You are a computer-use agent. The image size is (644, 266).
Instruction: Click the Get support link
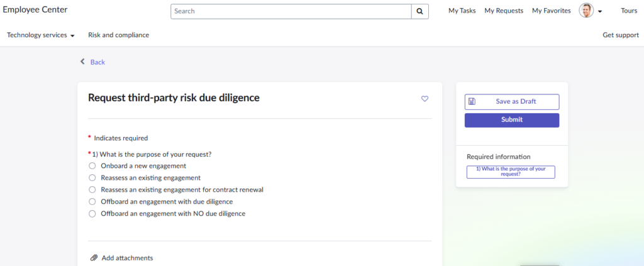point(620,35)
